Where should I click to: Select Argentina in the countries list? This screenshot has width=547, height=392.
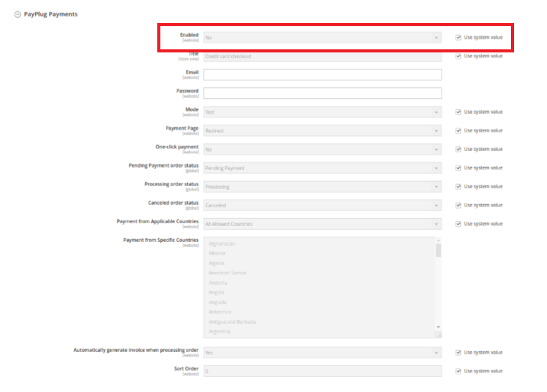pos(220,331)
